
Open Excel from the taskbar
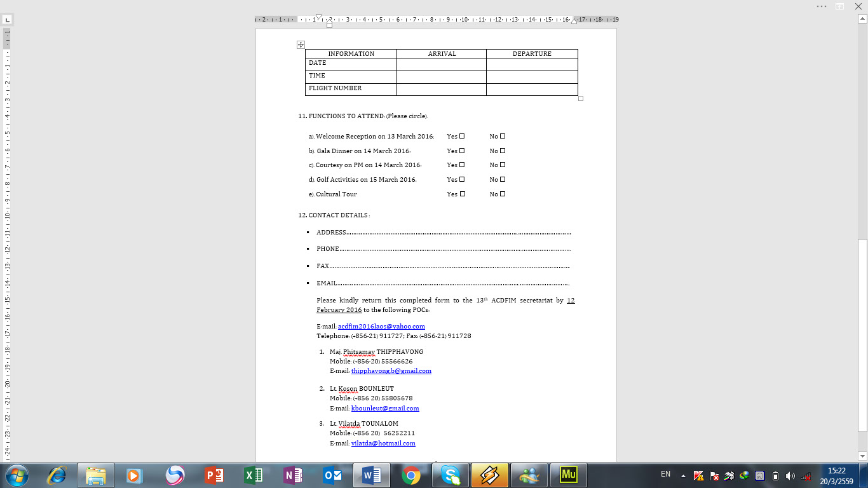pos(253,475)
